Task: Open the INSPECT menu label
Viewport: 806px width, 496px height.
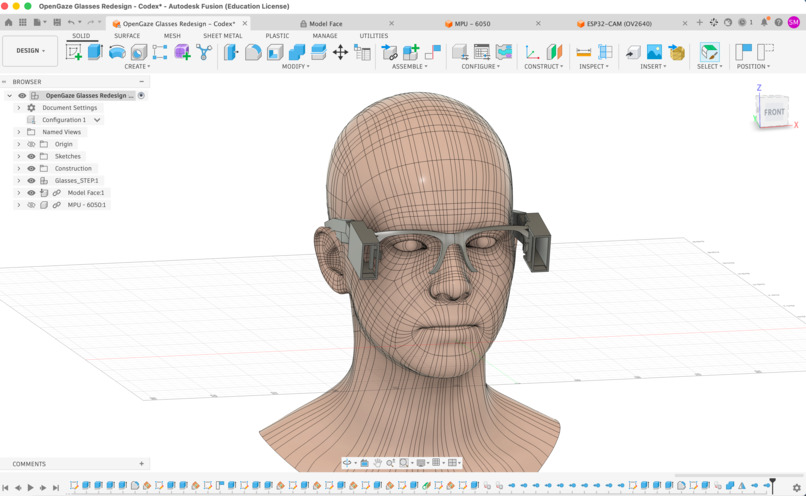Action: pyautogui.click(x=594, y=66)
